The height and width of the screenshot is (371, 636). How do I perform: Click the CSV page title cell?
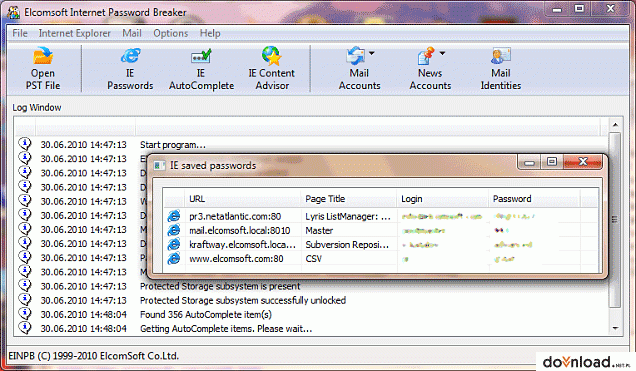[314, 259]
